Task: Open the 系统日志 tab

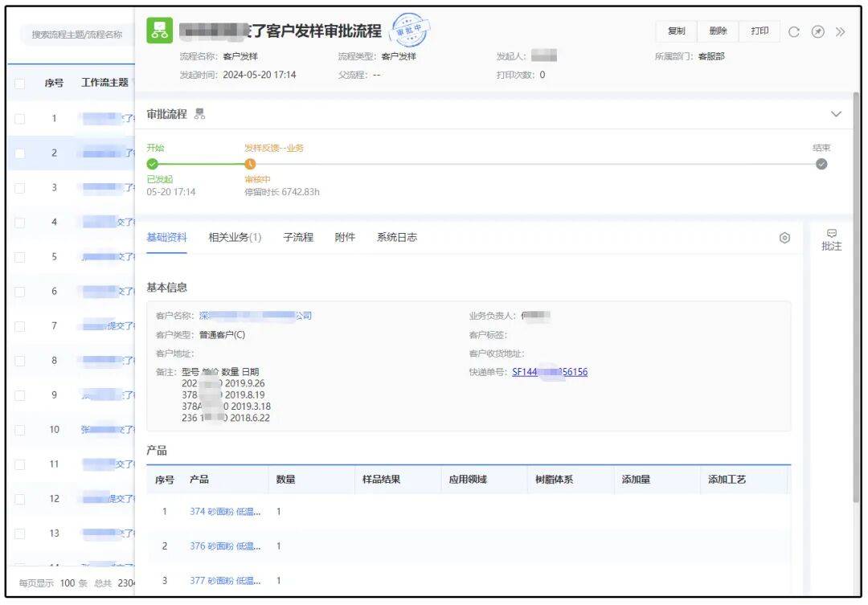Action: coord(397,238)
